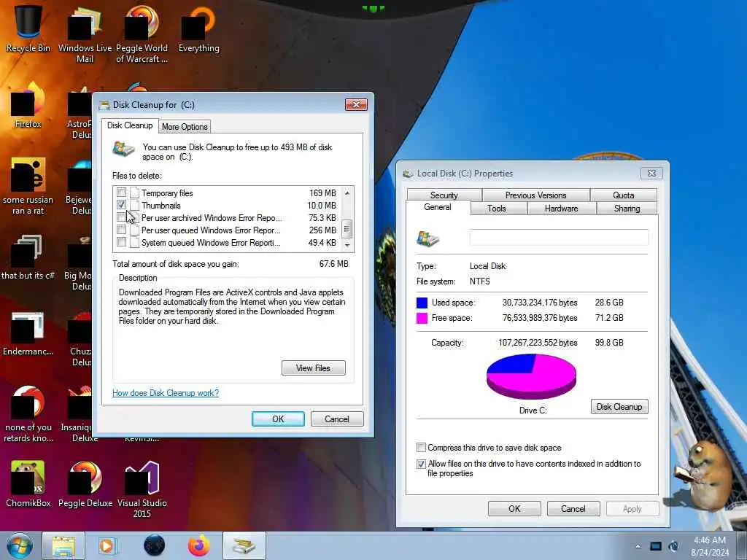747x560 pixels.
Task: Click the View Files button
Action: tap(313, 368)
